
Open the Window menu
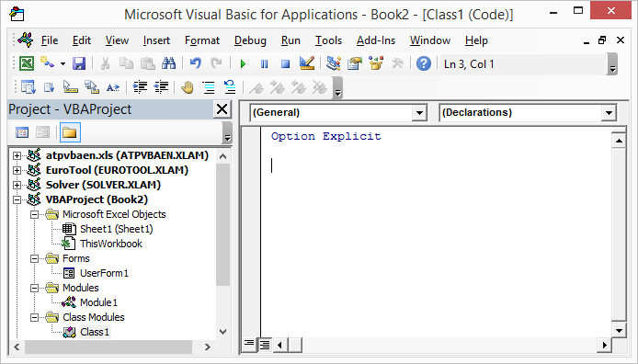pyautogui.click(x=430, y=40)
